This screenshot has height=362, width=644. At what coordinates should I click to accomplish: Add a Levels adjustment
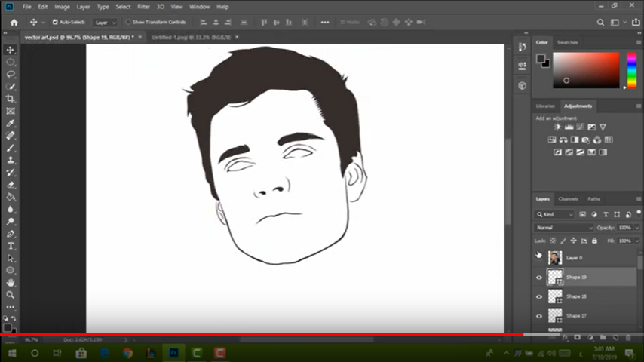(569, 127)
